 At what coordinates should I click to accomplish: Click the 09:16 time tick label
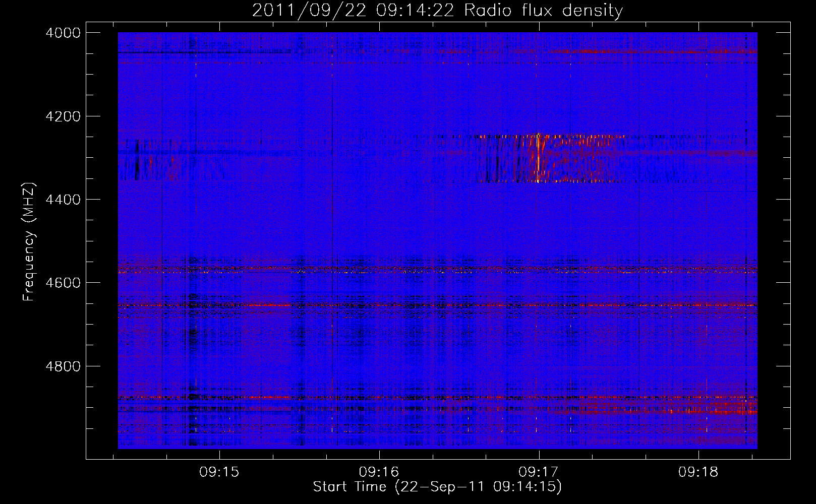pos(379,472)
